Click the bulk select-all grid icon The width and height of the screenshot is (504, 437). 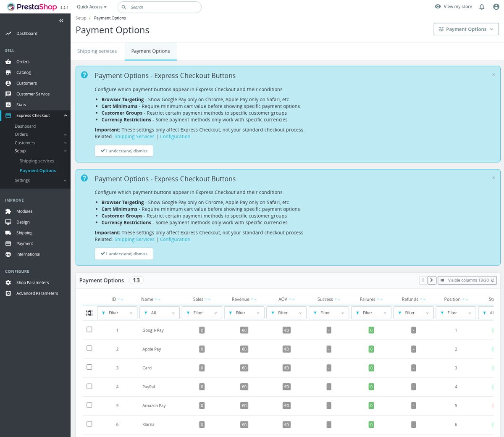[89, 313]
